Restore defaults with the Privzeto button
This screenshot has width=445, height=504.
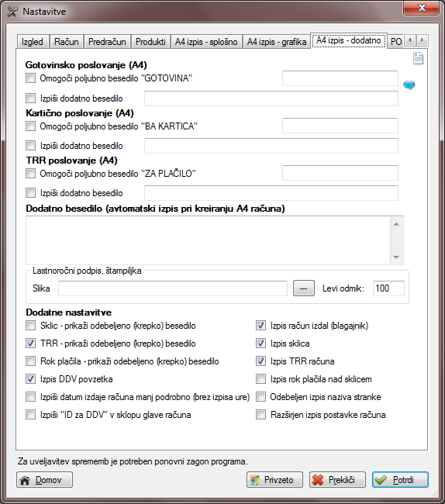click(274, 480)
